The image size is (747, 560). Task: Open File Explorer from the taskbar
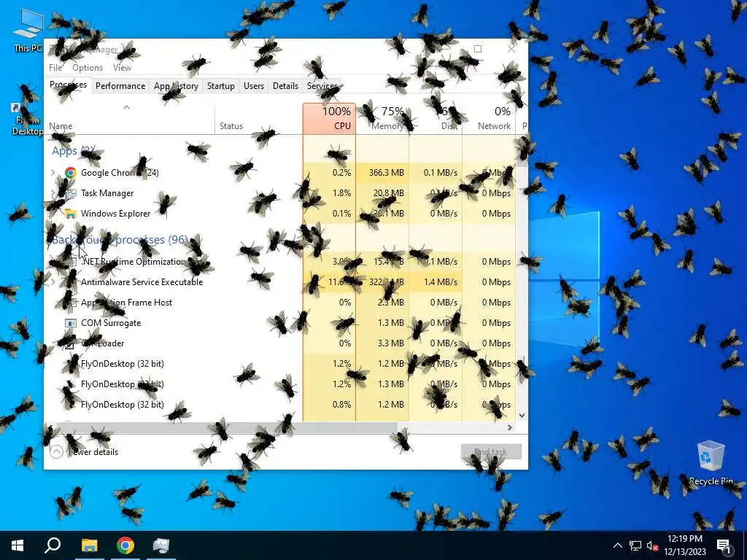[89, 545]
